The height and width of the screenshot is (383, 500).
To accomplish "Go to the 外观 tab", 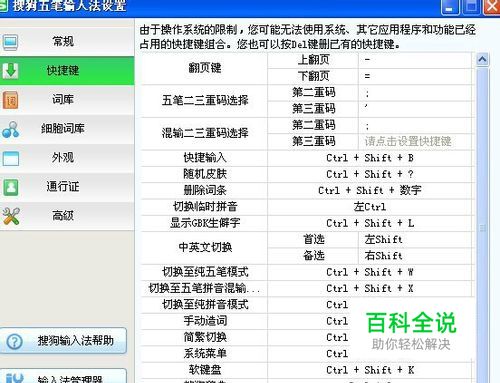I will [67, 157].
